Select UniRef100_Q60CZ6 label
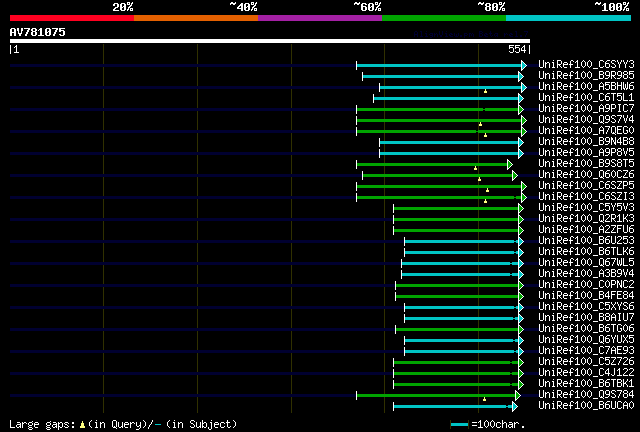This screenshot has height=432, width=640. tap(586, 175)
